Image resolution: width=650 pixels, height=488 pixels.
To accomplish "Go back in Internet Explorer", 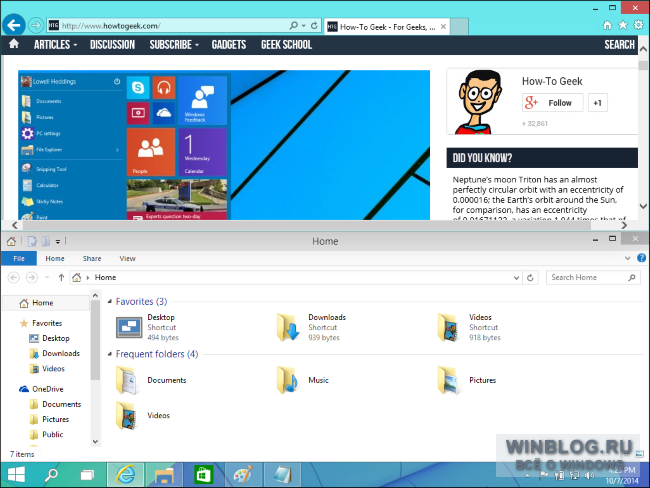I will [13, 25].
